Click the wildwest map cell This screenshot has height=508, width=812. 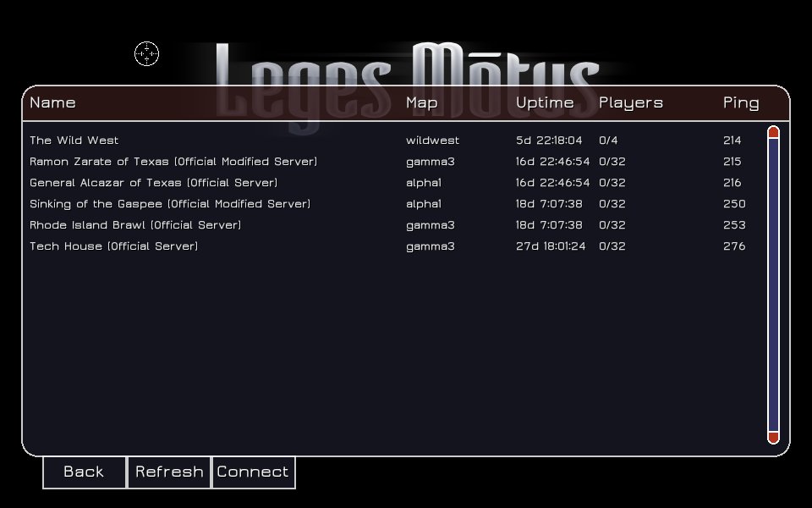click(432, 141)
